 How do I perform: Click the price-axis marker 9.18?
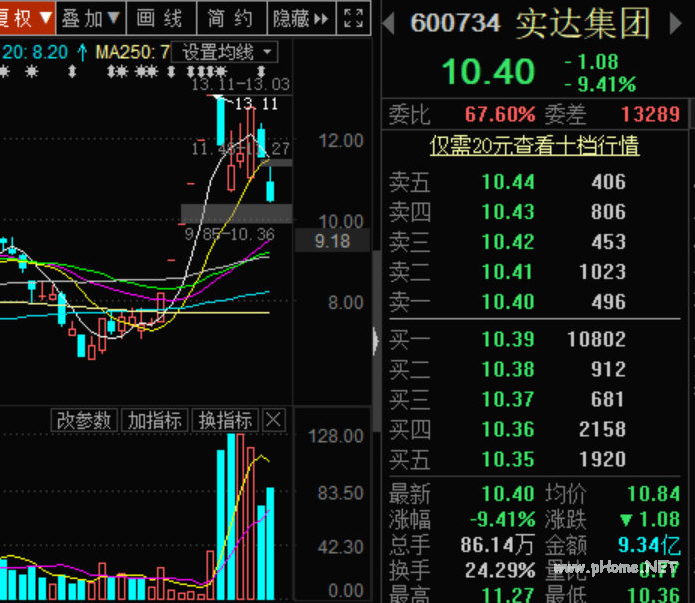(332, 241)
